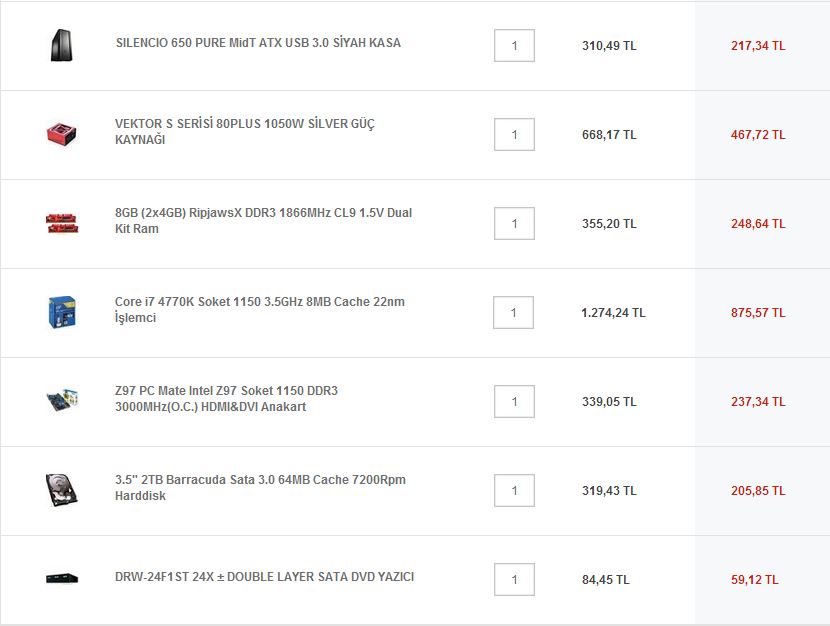Open DRW-24F1ST DVD writer link
Viewport: 830px width, 626px height.
[264, 577]
